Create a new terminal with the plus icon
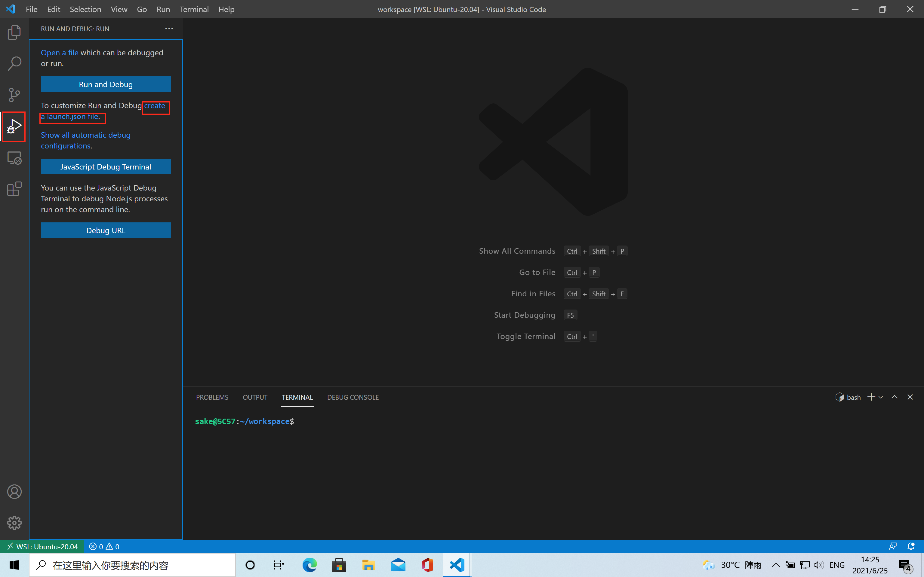The width and height of the screenshot is (924, 577). click(872, 397)
